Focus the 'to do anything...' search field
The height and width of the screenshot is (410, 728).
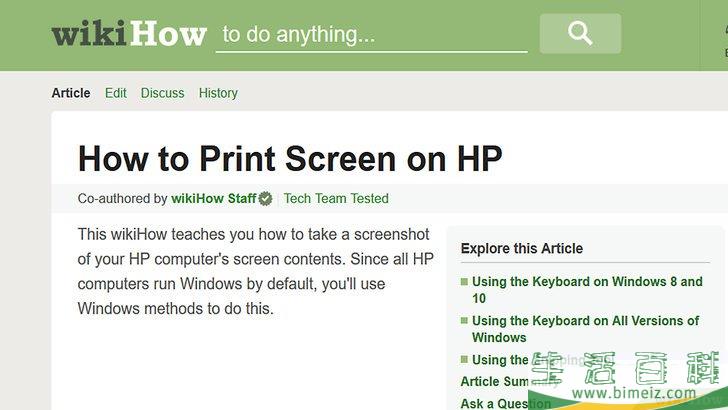click(371, 35)
